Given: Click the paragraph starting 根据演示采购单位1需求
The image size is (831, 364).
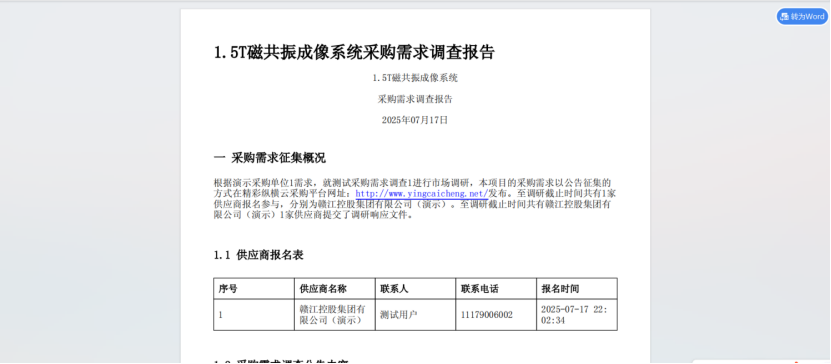Looking at the screenshot, I should (x=415, y=199).
